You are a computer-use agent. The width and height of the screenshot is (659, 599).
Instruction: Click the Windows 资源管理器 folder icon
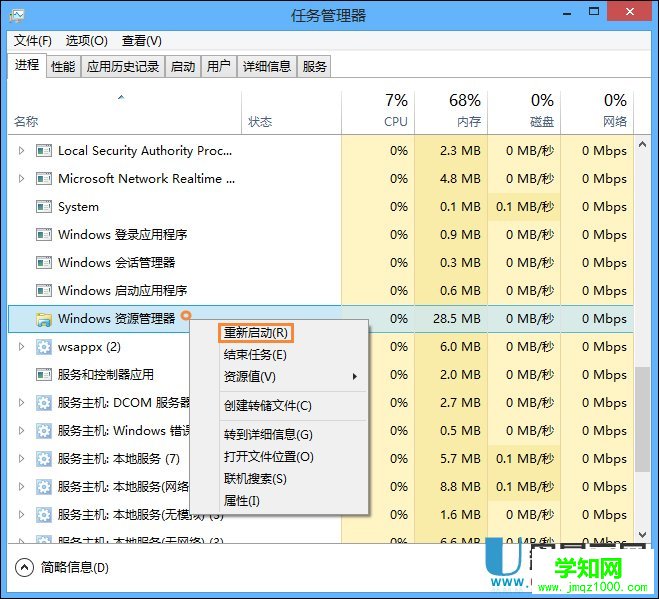(44, 319)
